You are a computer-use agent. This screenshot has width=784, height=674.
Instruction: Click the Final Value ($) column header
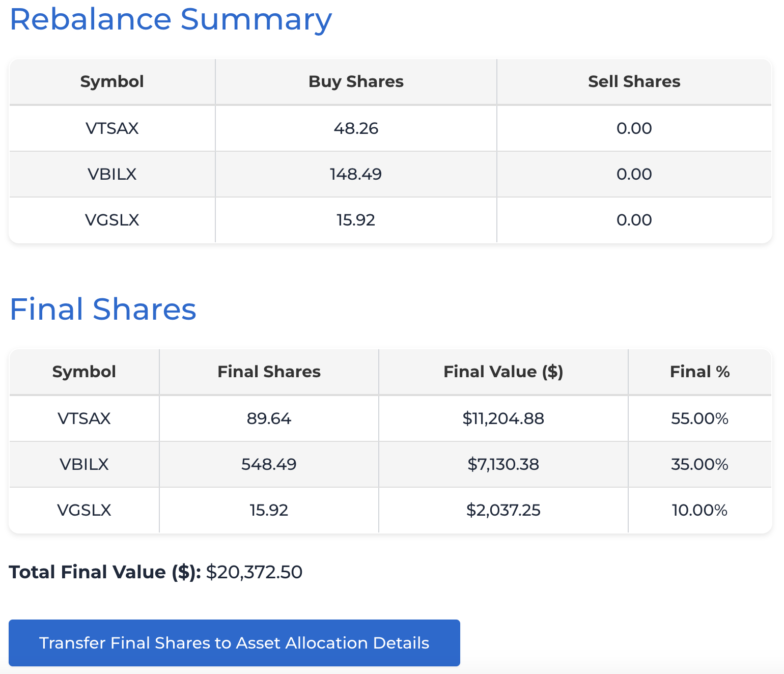pyautogui.click(x=503, y=372)
